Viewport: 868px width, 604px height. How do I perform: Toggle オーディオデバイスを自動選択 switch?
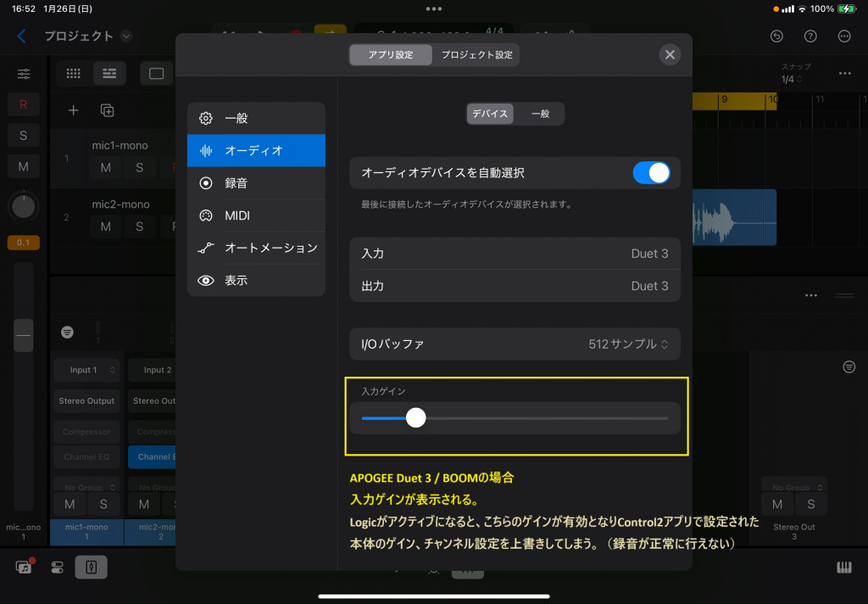pos(651,173)
